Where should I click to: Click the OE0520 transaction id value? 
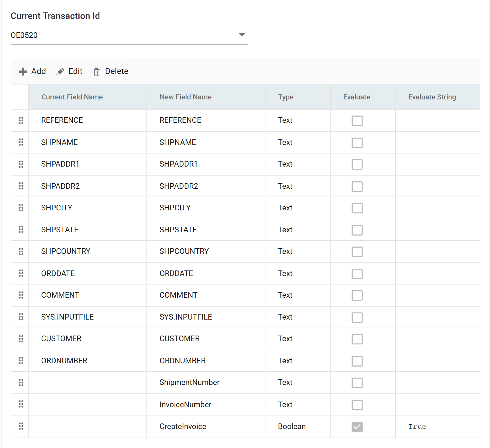click(24, 35)
